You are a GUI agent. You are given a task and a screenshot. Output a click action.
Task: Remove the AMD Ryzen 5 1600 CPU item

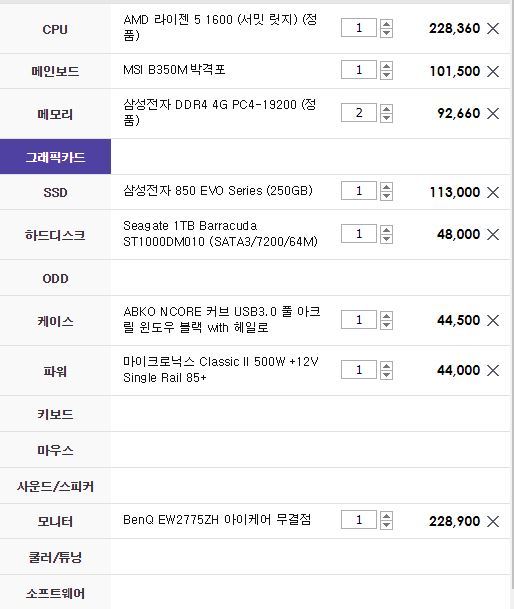coord(493,28)
